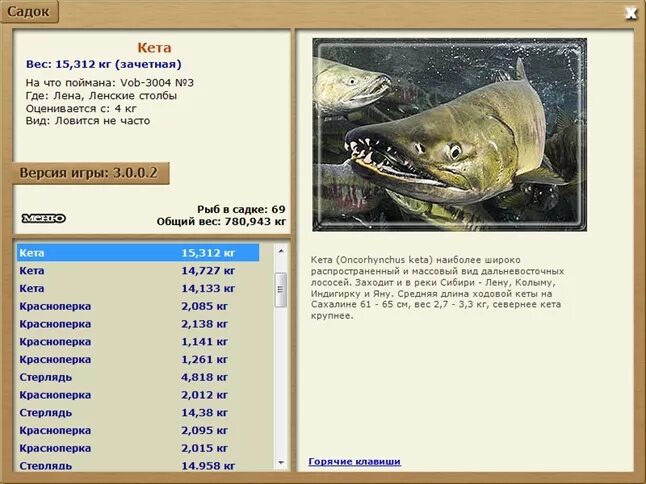Click the Где: Лена, Ленские столбы line
This screenshot has width=646, height=484.
tap(101, 96)
